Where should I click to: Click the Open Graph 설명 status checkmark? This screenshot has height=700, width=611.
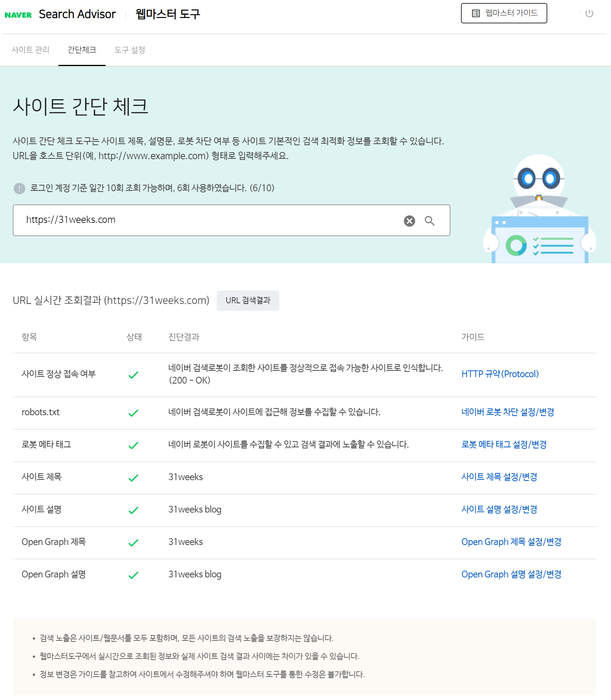(x=133, y=575)
